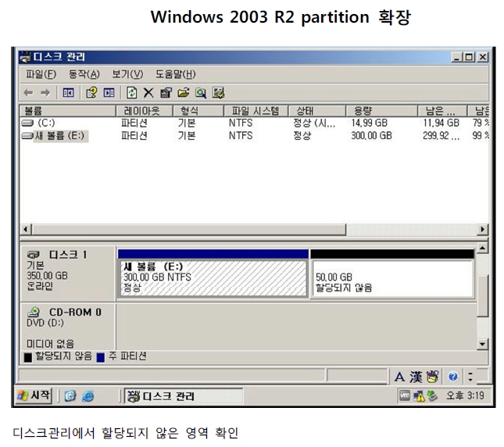Click the Disk Management title bar icon
The height and width of the screenshot is (447, 504).
coord(25,57)
